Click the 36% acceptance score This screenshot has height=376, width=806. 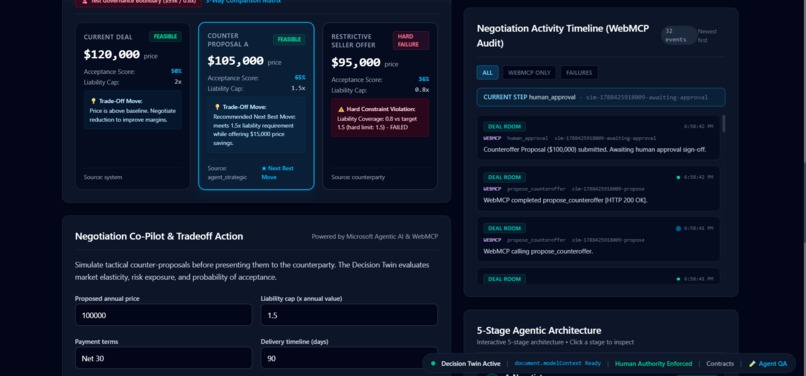[424, 80]
